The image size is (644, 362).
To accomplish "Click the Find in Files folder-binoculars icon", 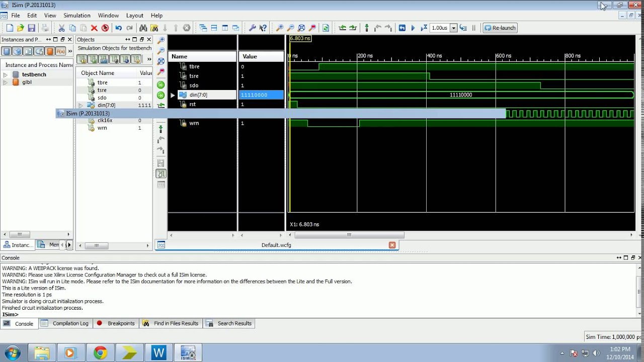I will tap(154, 28).
